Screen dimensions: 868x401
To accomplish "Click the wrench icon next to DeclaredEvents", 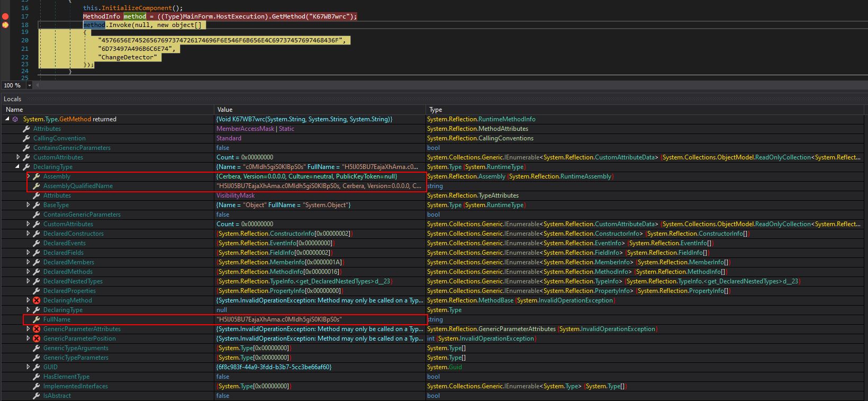I will pos(36,243).
